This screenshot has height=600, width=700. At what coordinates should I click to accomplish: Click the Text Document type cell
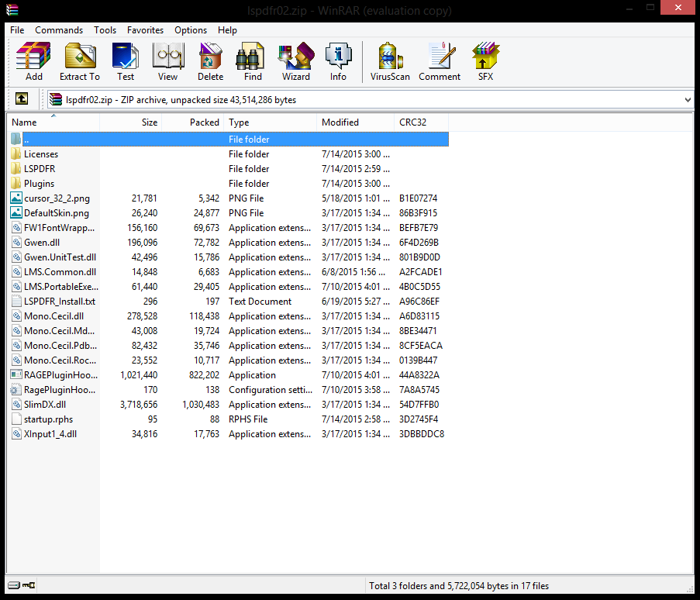pyautogui.click(x=260, y=302)
